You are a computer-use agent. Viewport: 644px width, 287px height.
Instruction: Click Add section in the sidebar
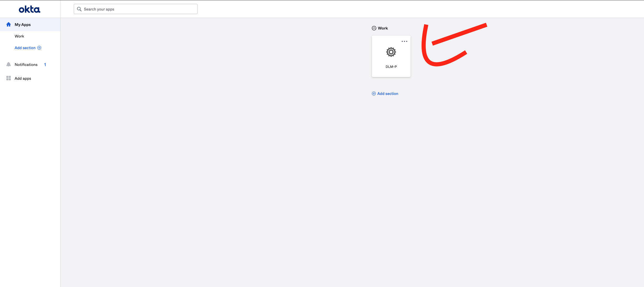coord(25,47)
